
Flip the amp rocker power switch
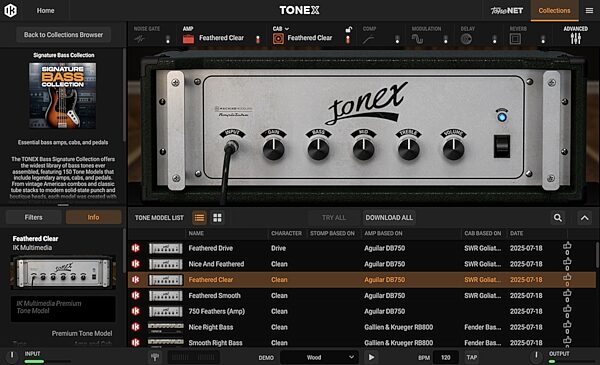[502, 146]
